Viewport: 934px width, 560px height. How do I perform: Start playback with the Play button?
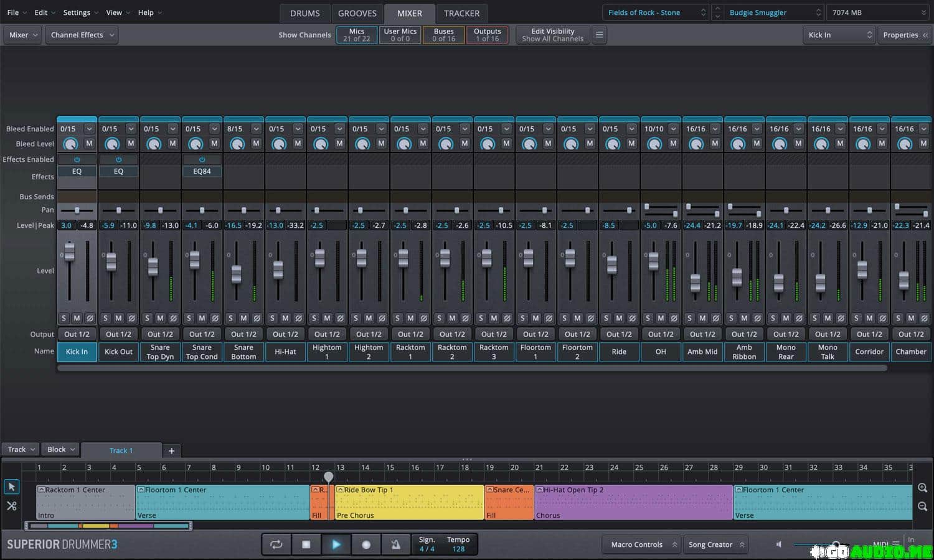[336, 544]
